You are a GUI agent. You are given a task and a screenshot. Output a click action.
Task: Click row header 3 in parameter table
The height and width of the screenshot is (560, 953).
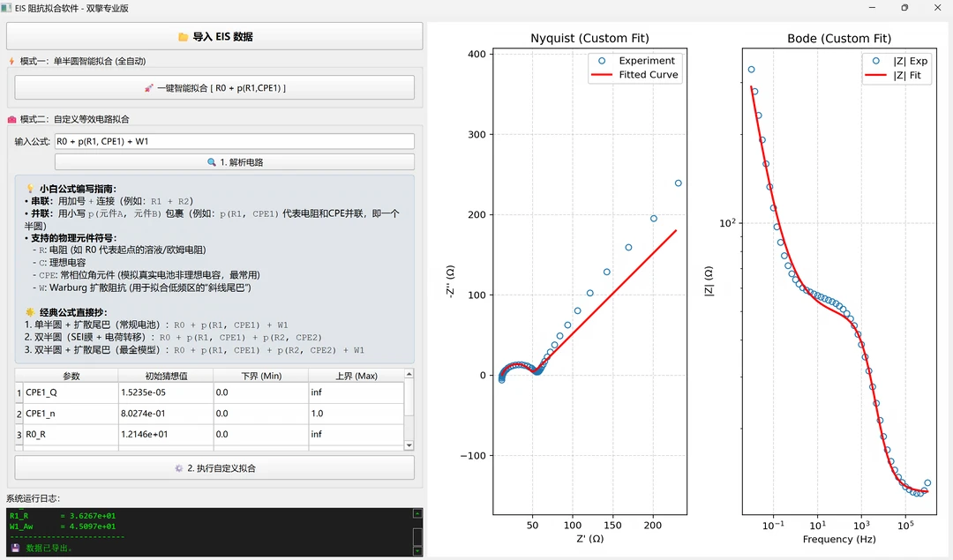click(19, 435)
